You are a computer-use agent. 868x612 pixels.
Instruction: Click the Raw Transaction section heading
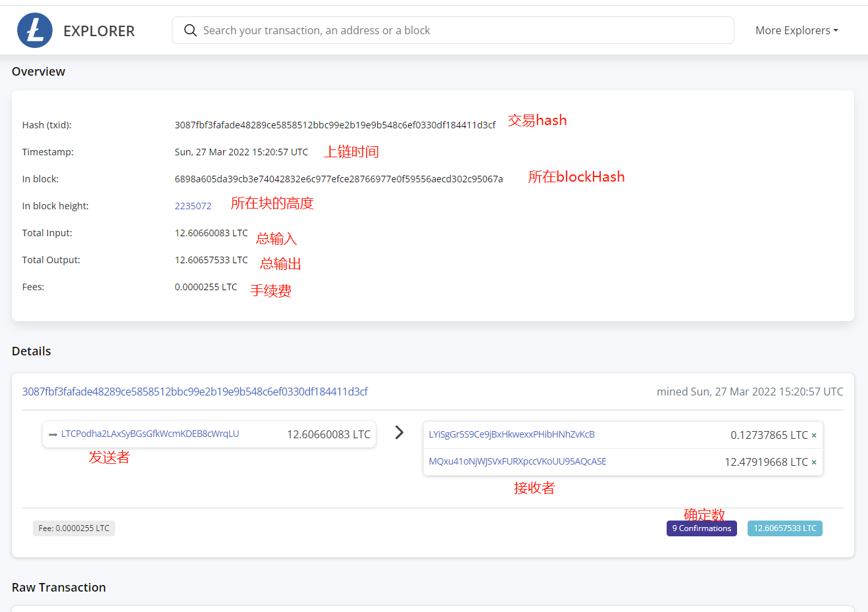[59, 588]
